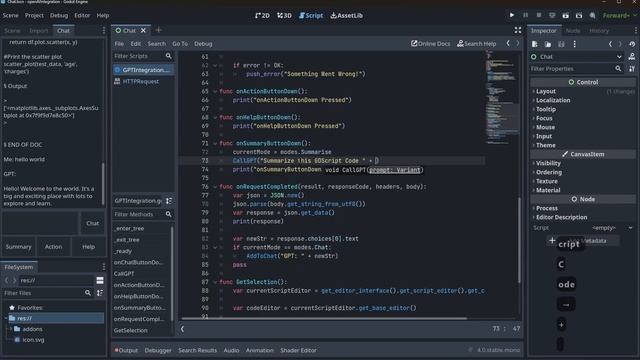Image resolution: width=640 pixels, height=360 pixels.
Task: Collapse the scripts panel arrow
Action: [x=182, y=329]
